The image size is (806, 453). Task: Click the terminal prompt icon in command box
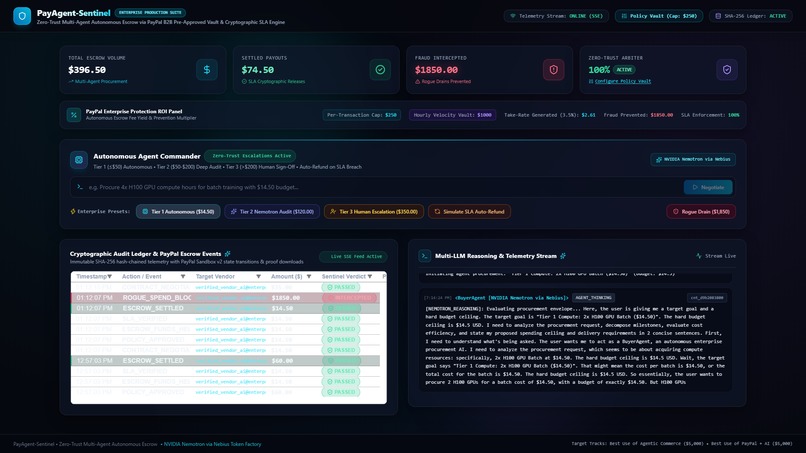point(80,187)
